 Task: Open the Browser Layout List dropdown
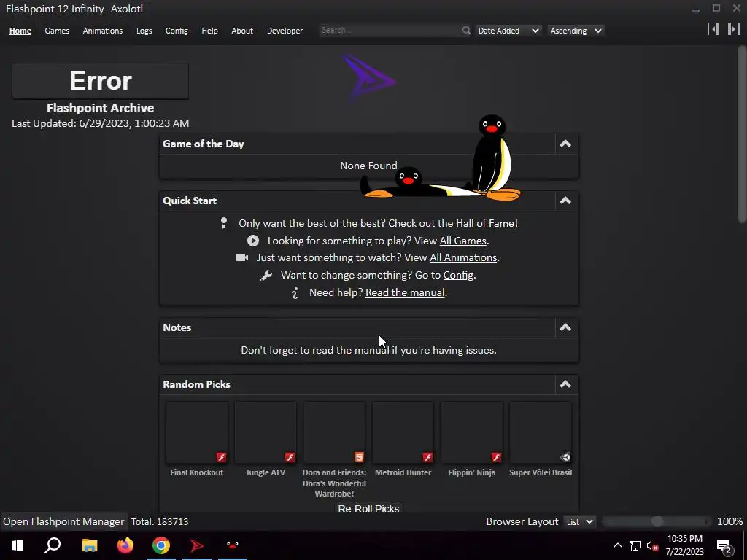tap(579, 522)
